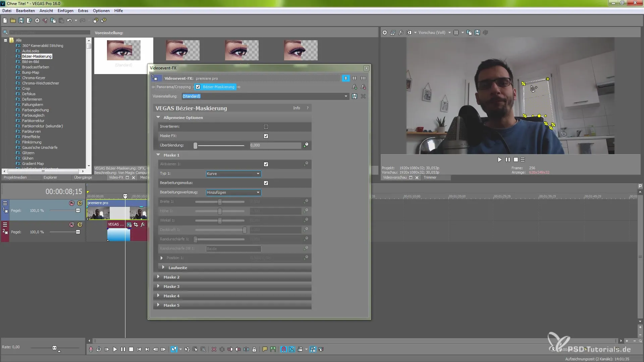
Task: Open the event FX icon on track 2
Action: pos(143,225)
